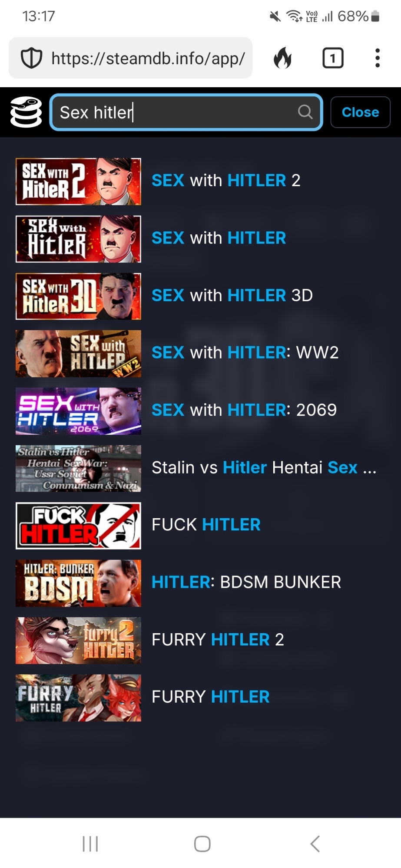
Task: Select the HITLER: BDSM BUNKER result
Action: click(x=200, y=583)
